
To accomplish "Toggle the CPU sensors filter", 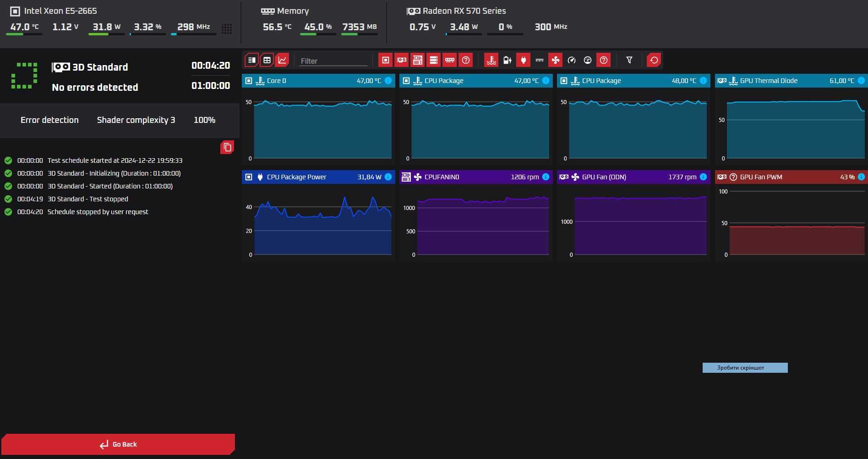I will (385, 60).
